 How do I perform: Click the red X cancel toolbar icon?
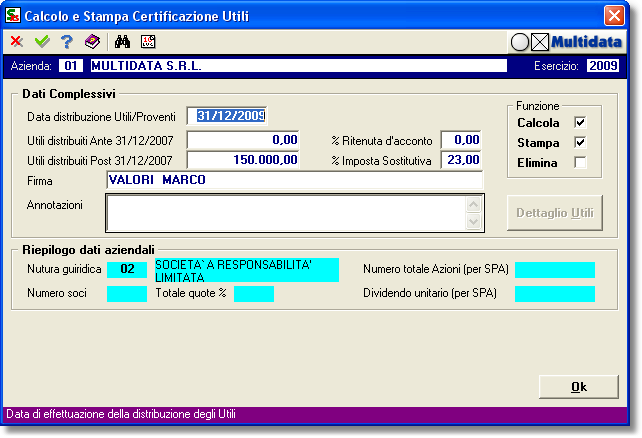[x=17, y=41]
